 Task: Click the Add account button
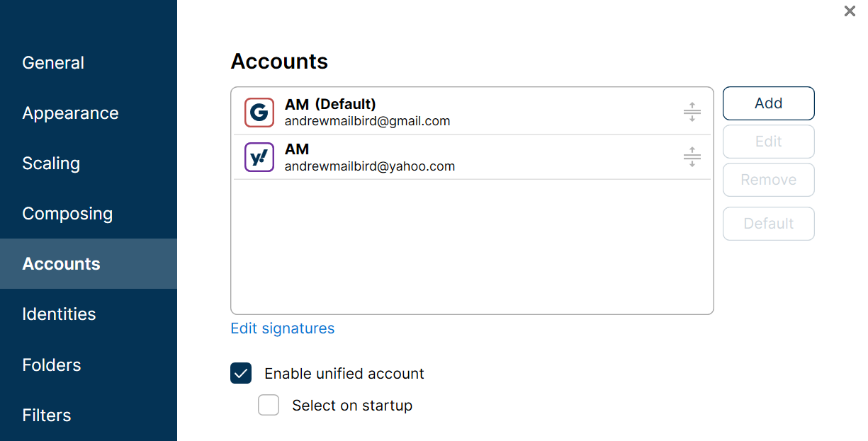(768, 103)
